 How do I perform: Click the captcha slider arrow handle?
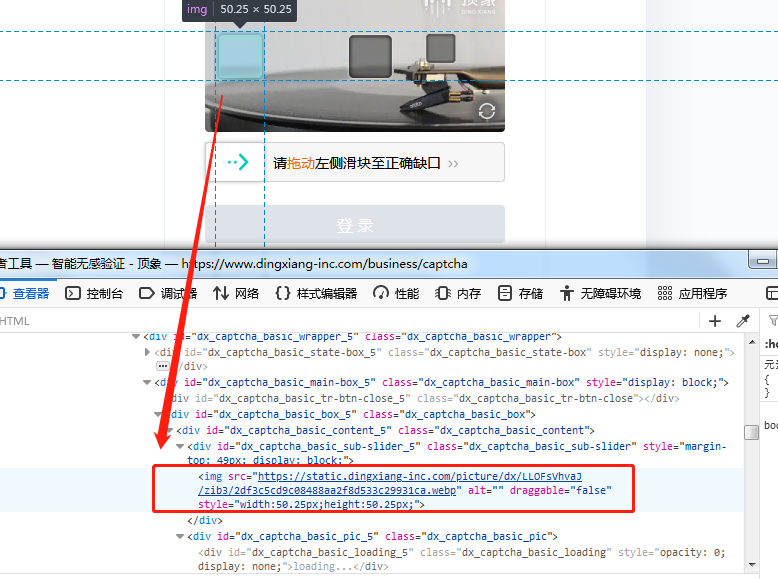pyautogui.click(x=238, y=163)
